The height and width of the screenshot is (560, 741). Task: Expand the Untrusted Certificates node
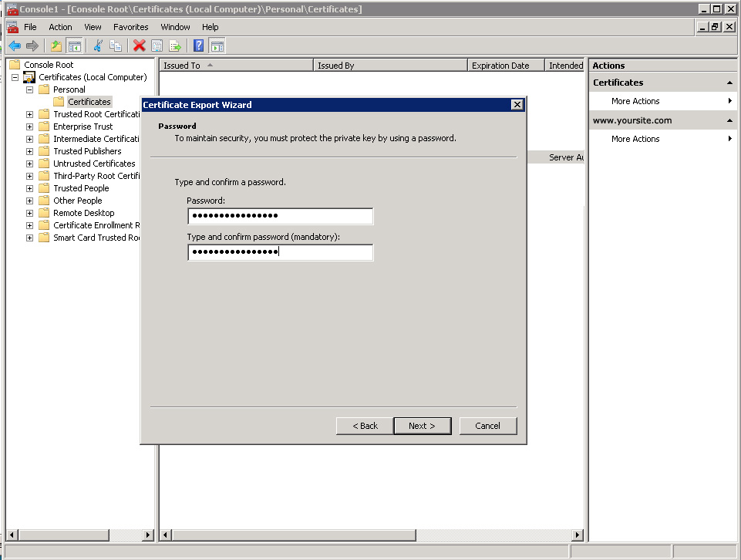click(x=30, y=164)
